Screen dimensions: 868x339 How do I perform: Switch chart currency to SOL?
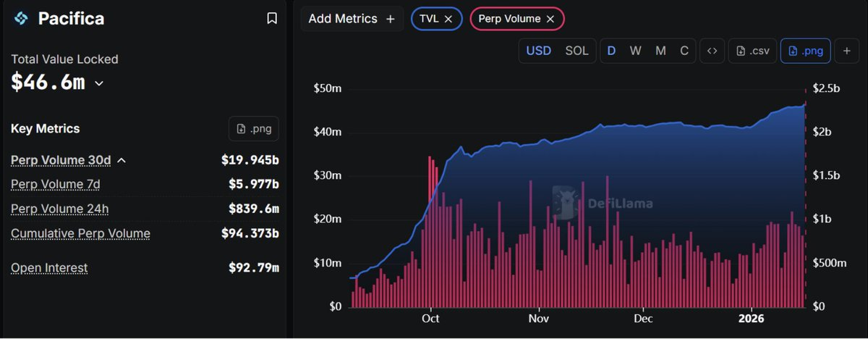(576, 51)
